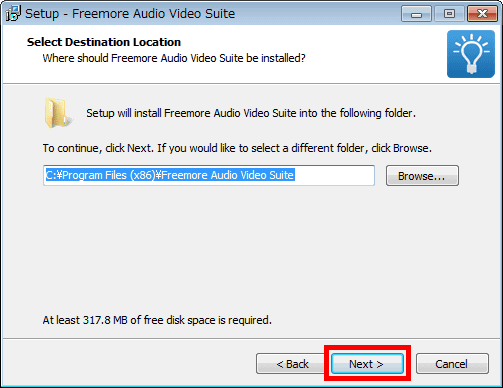
Task: Open the Browse... folder picker
Action: (422, 176)
